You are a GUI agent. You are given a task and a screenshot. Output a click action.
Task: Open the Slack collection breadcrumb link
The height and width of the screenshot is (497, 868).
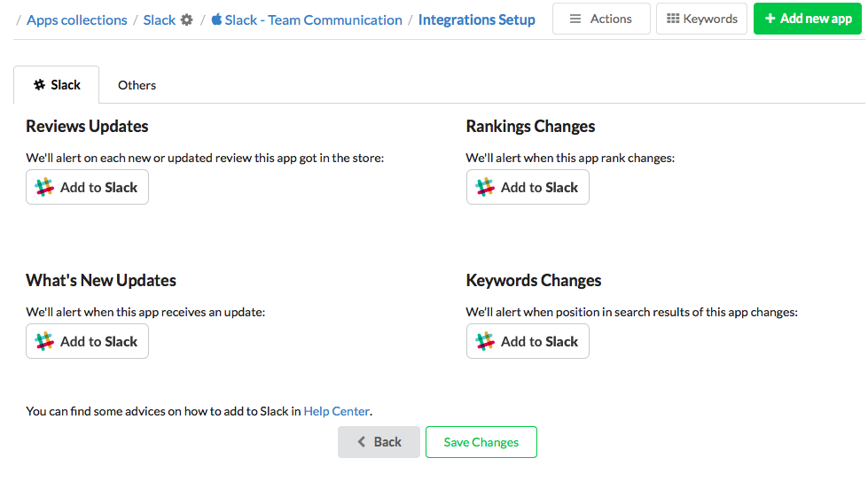point(159,19)
